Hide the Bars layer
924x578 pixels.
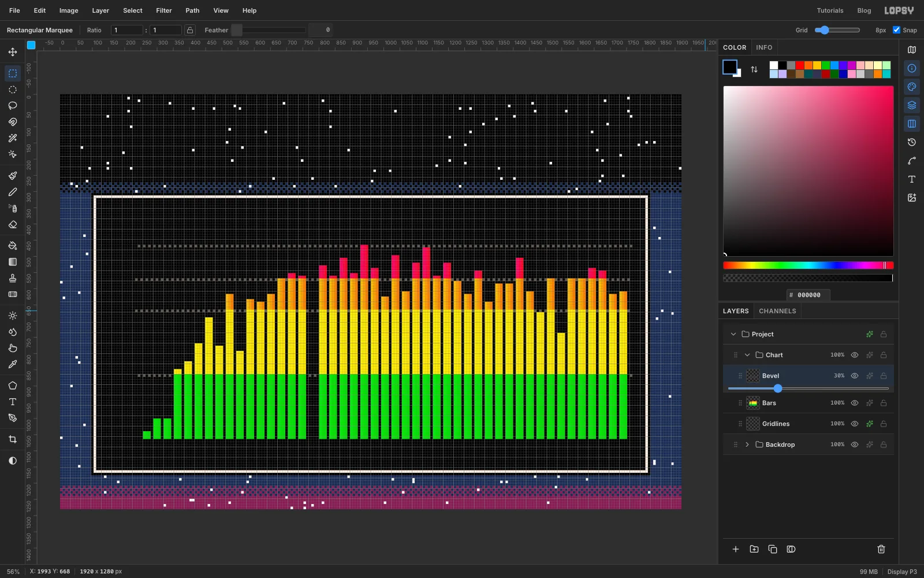pos(855,403)
